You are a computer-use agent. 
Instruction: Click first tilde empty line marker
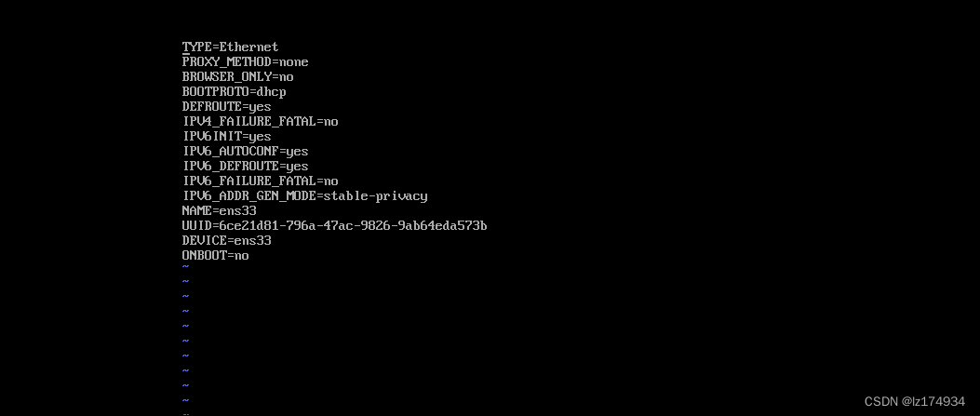pyautogui.click(x=185, y=267)
